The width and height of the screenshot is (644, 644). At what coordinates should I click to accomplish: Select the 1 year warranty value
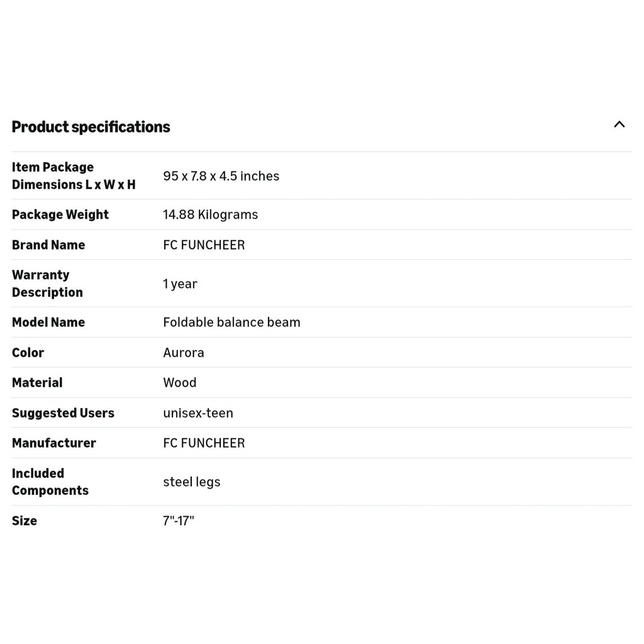[x=180, y=284]
